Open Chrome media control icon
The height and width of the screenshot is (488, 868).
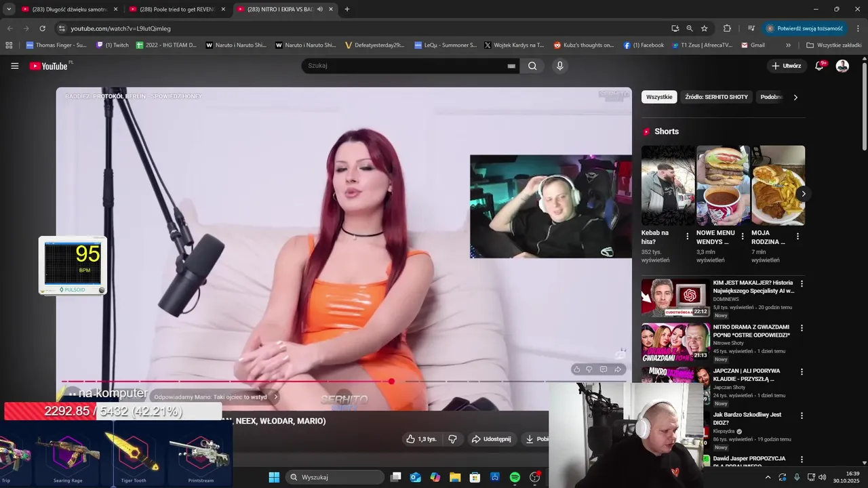click(x=751, y=28)
